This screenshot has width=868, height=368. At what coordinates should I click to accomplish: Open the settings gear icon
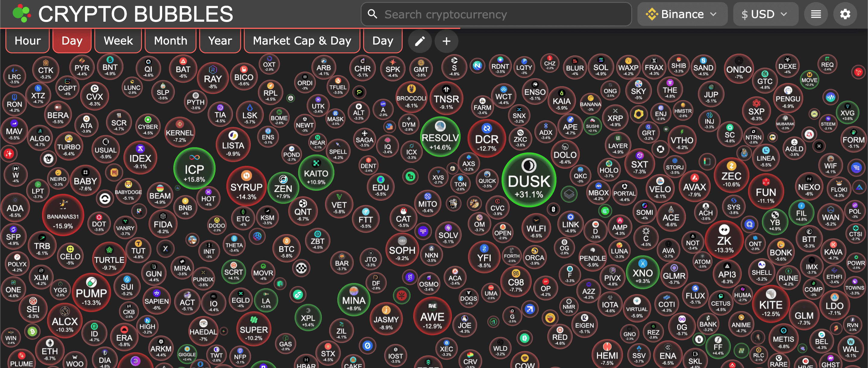(x=845, y=14)
